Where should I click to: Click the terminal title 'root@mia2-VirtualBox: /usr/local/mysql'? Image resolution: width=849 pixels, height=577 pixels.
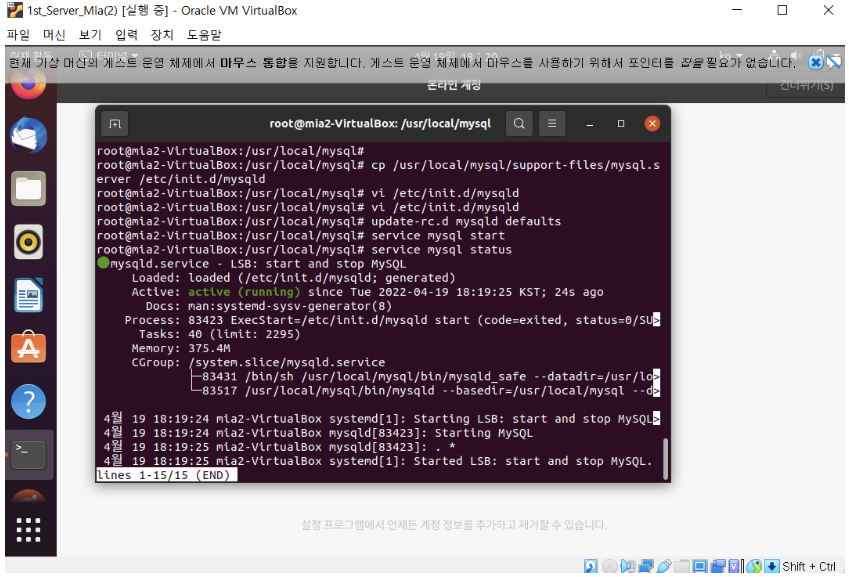pyautogui.click(x=380, y=123)
